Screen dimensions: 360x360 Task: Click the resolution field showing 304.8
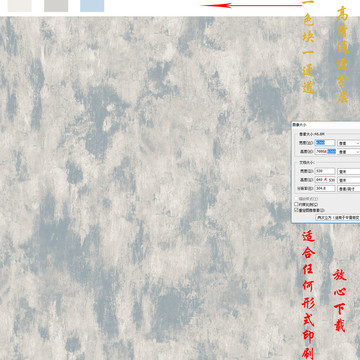[x=325, y=188]
